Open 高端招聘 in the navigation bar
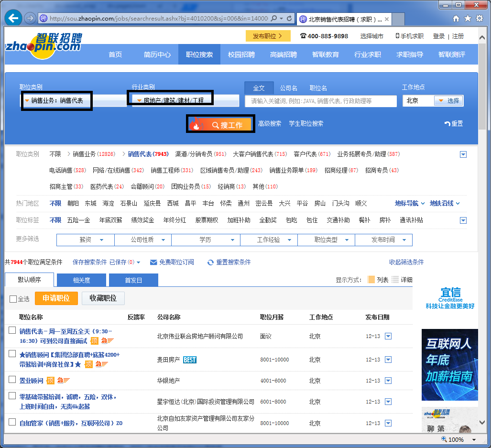The width and height of the screenshot is (491, 448). tap(284, 55)
